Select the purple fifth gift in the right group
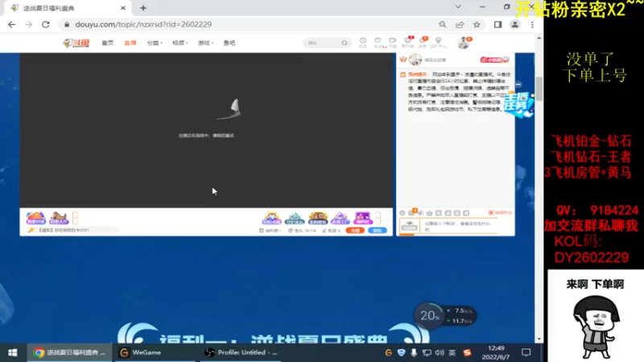Image resolution: width=644 pixels, height=362 pixels. [363, 217]
